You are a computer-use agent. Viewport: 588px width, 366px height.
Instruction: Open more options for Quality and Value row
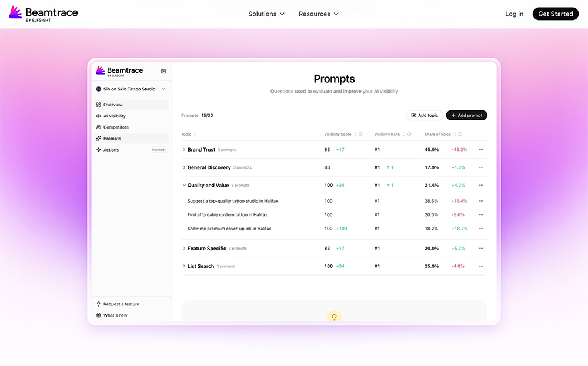click(481, 186)
